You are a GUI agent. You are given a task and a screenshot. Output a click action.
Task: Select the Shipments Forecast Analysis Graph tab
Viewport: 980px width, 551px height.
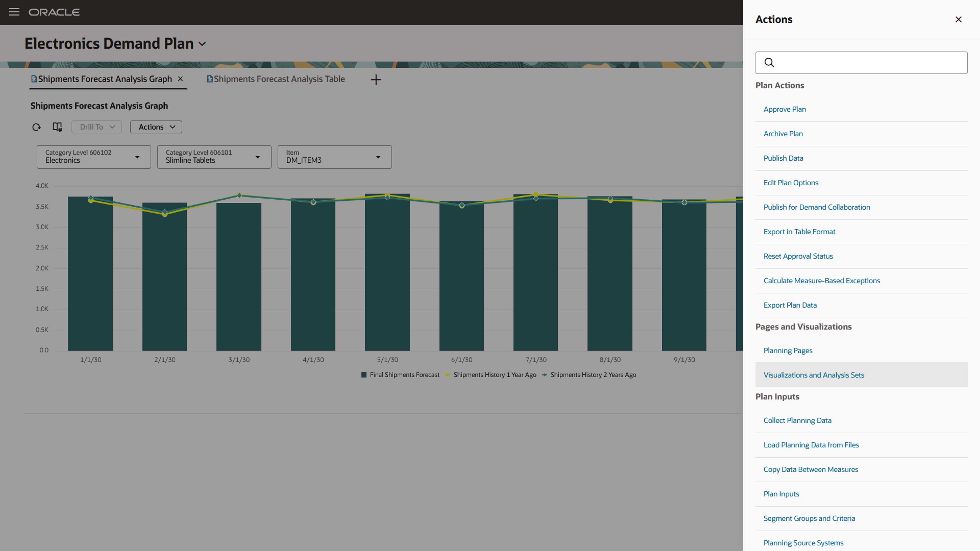pos(105,79)
